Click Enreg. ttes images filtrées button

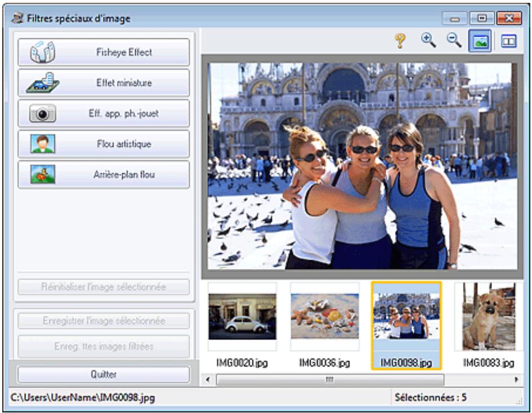(x=104, y=347)
